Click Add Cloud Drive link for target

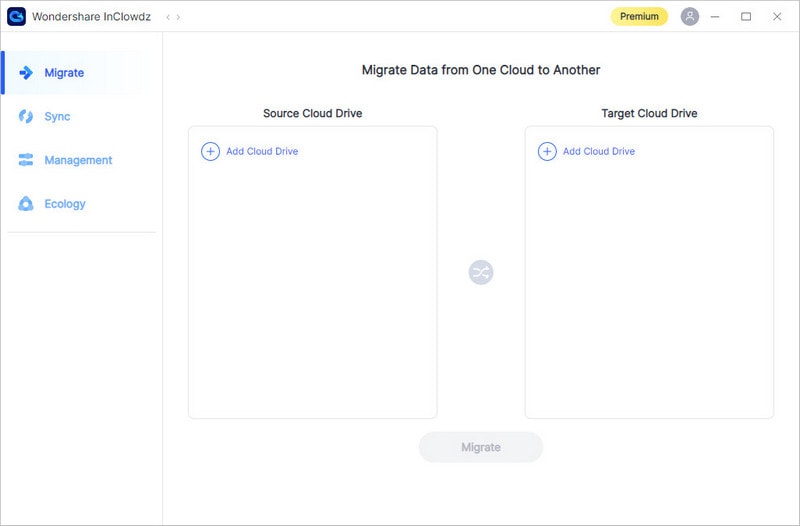pos(599,151)
